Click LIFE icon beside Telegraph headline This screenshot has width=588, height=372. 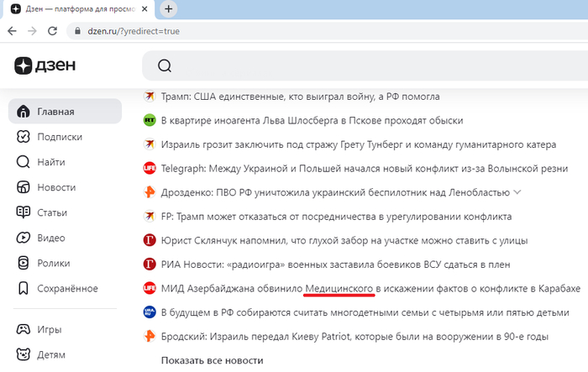(150, 169)
